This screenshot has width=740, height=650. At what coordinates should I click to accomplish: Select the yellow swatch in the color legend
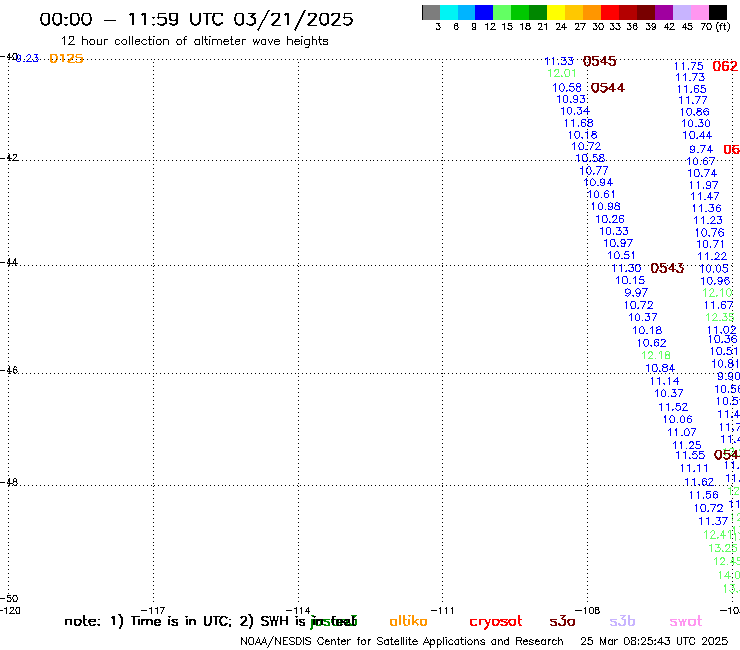556,12
